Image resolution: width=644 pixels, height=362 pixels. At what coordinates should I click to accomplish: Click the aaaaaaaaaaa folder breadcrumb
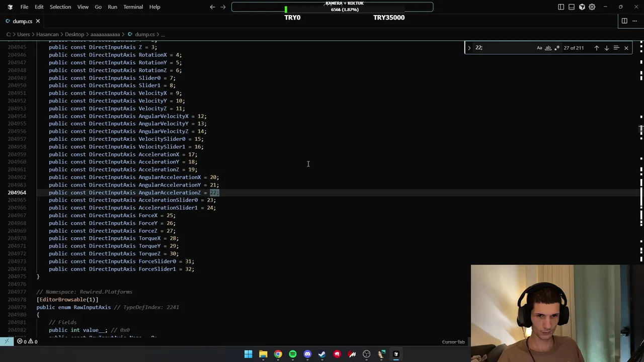tap(105, 35)
